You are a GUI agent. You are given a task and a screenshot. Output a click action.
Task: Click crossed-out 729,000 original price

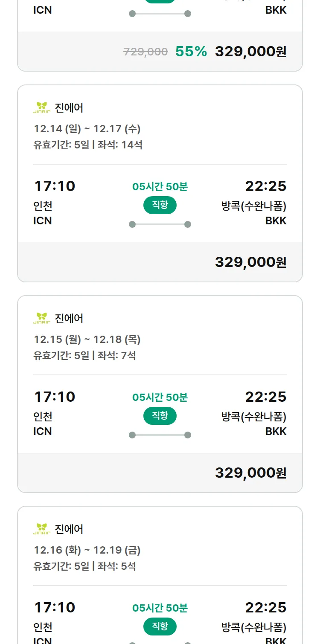145,52
